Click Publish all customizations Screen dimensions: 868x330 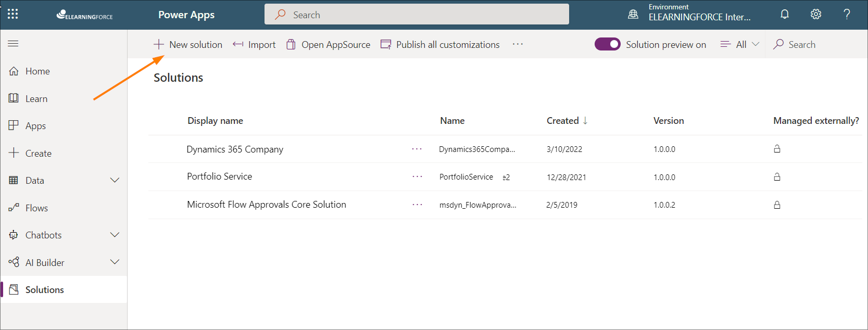point(440,45)
